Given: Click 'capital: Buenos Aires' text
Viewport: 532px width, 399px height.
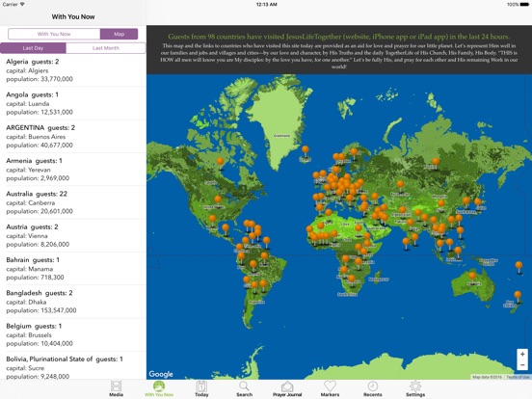Looking at the screenshot, I should click(x=36, y=137).
